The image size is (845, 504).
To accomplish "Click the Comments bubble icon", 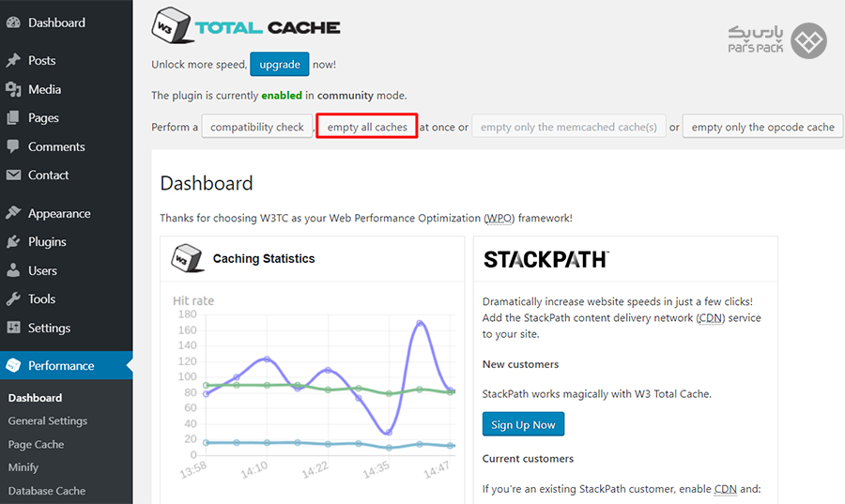I will pos(13,146).
